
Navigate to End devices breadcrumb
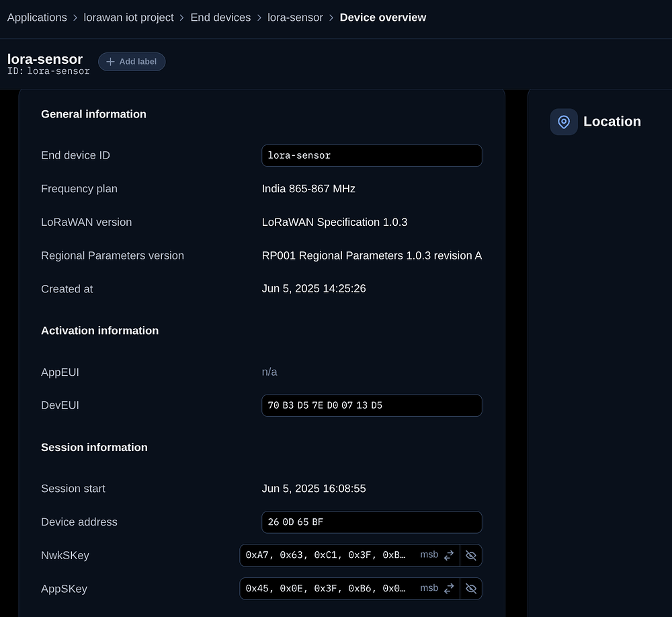[x=220, y=17]
